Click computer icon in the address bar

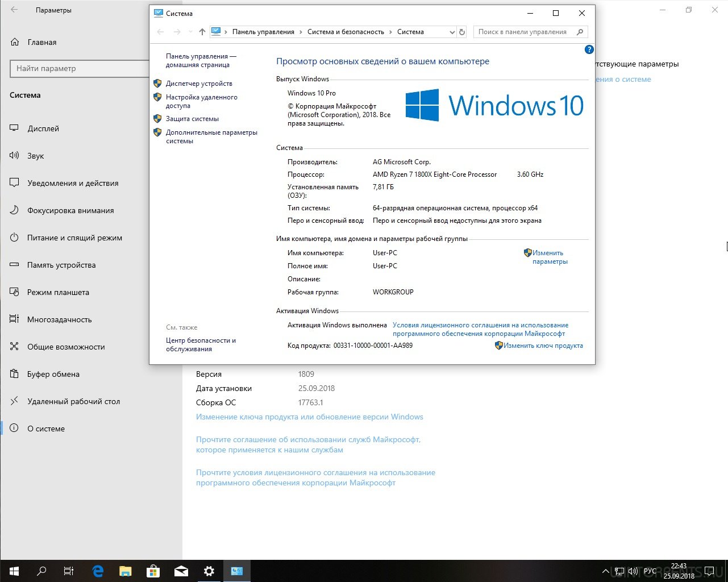pyautogui.click(x=216, y=32)
